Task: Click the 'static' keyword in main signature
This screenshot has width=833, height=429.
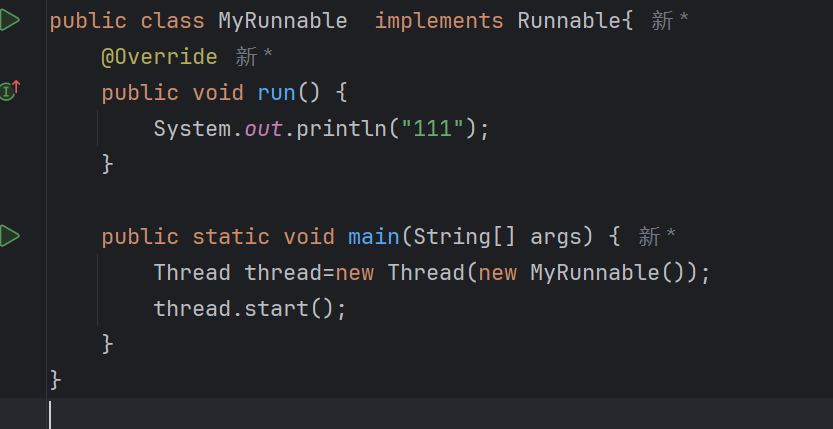Action: pyautogui.click(x=231, y=237)
